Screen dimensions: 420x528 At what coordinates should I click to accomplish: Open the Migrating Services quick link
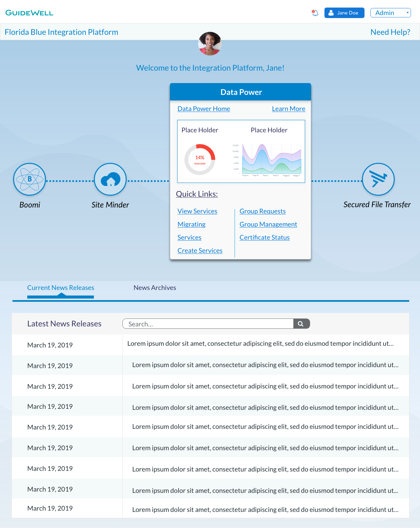tap(191, 231)
